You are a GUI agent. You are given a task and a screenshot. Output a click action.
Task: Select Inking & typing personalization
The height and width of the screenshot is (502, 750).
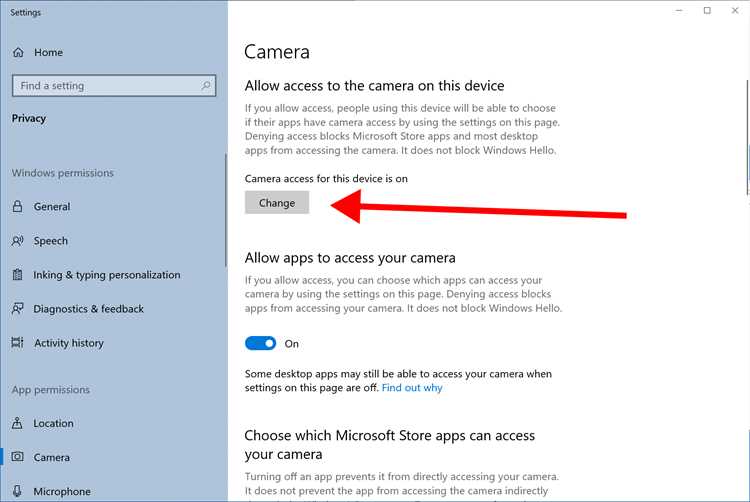point(106,275)
